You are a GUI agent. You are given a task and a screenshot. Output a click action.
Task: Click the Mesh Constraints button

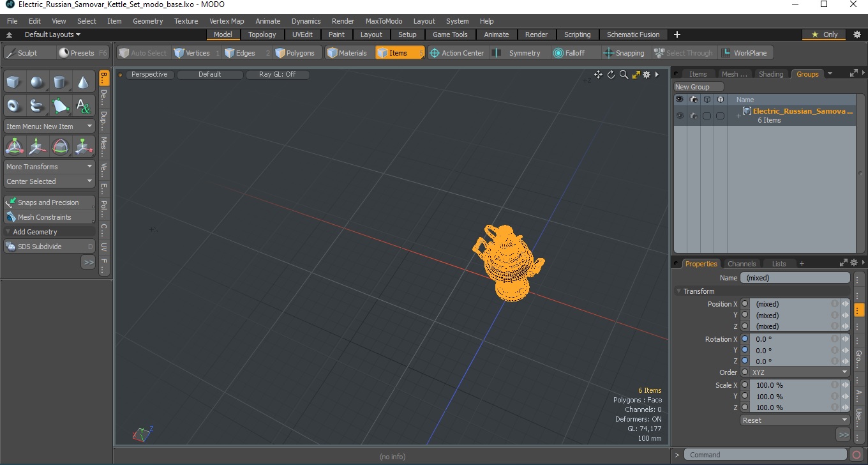coord(49,217)
